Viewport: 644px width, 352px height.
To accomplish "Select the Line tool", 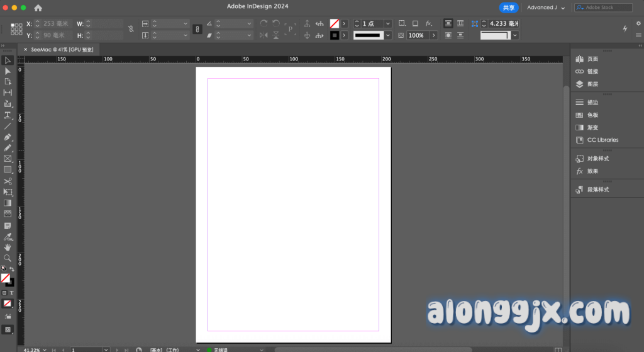I will [x=8, y=126].
